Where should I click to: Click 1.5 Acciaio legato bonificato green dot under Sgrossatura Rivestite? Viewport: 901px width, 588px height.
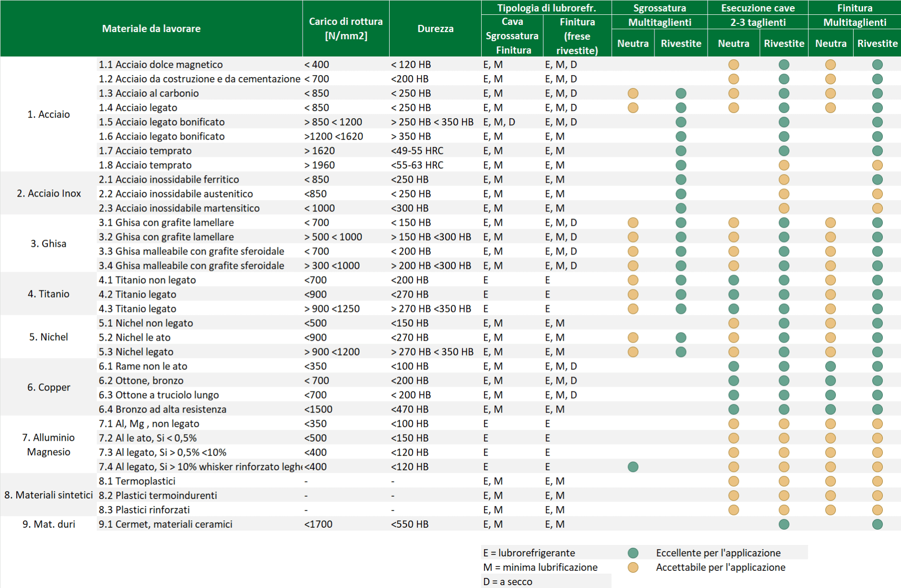pos(681,122)
